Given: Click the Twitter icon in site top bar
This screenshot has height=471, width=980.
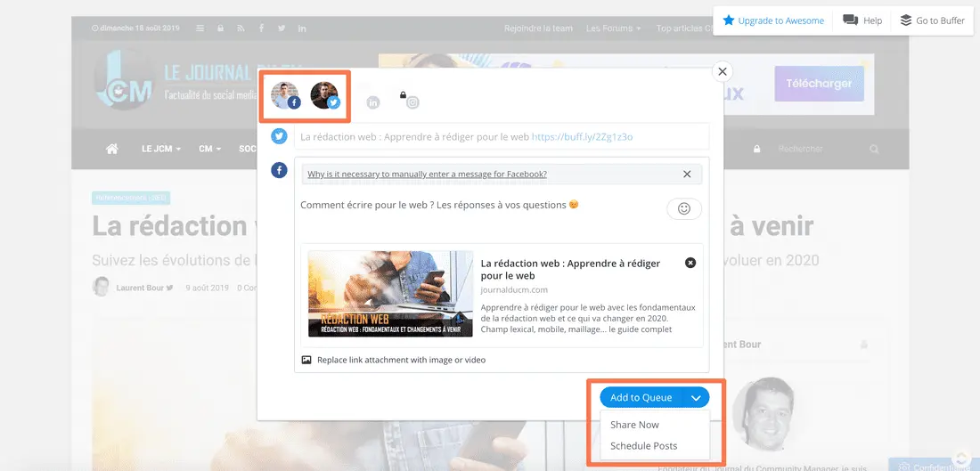Looking at the screenshot, I should coord(282,28).
